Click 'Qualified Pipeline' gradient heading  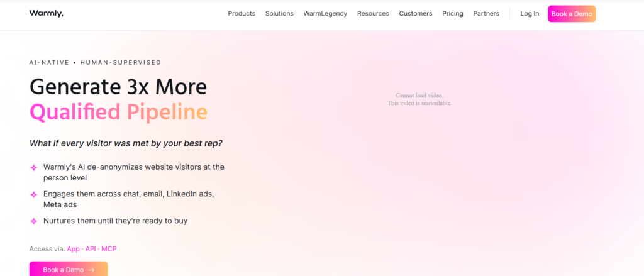coord(118,112)
